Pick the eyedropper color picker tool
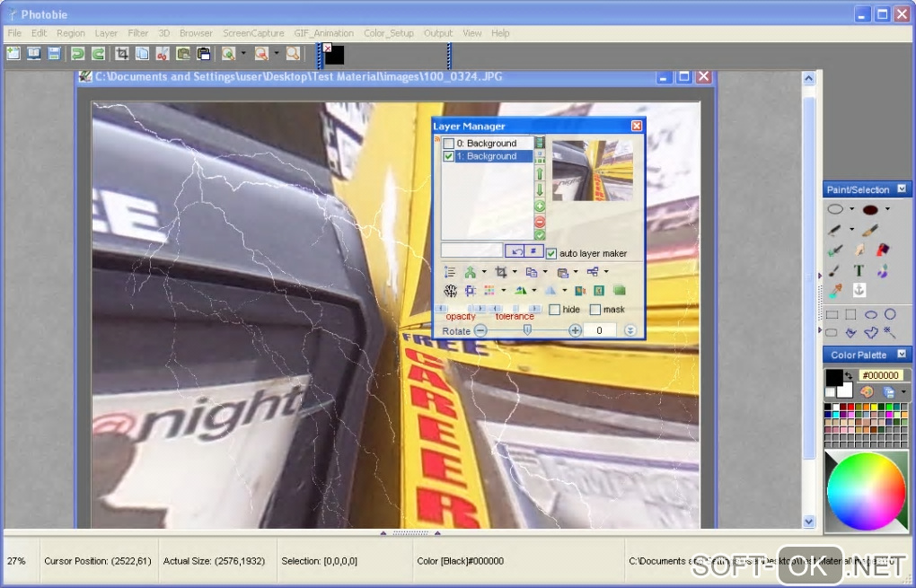This screenshot has width=916, height=588. [835, 290]
